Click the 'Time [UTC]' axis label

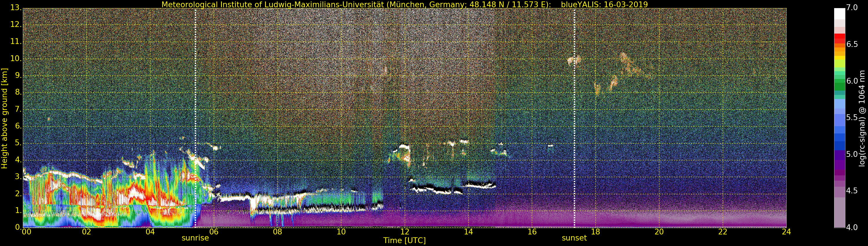click(404, 240)
